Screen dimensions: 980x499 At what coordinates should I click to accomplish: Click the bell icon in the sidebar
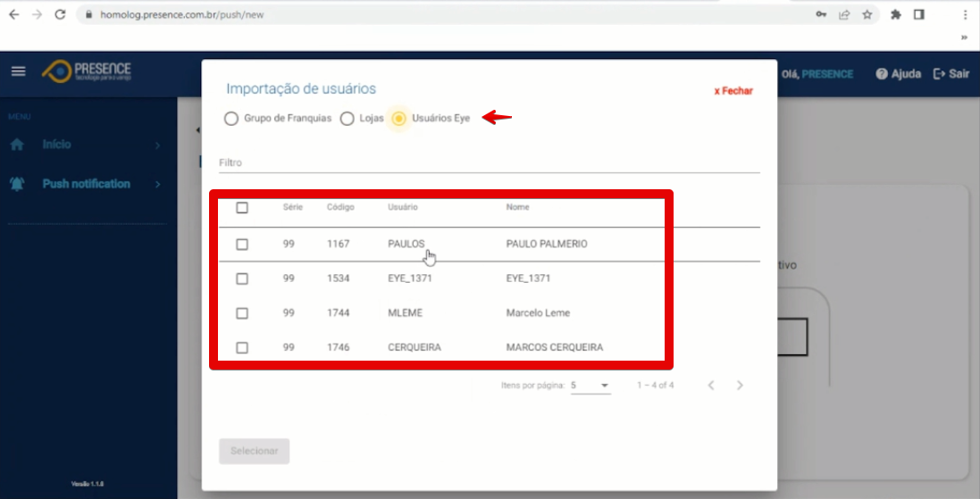point(17,184)
